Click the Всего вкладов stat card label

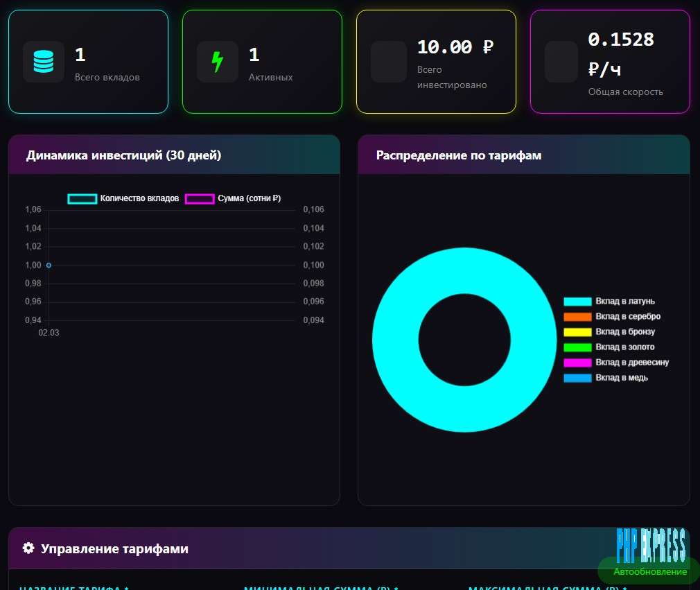107,77
